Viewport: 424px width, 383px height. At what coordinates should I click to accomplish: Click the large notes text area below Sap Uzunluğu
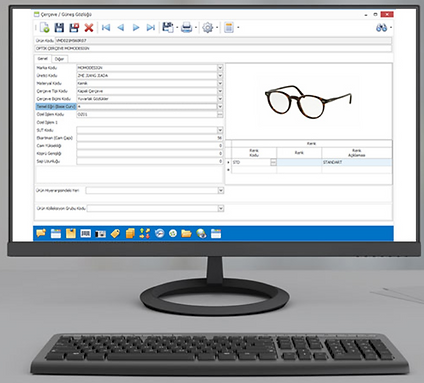129,174
